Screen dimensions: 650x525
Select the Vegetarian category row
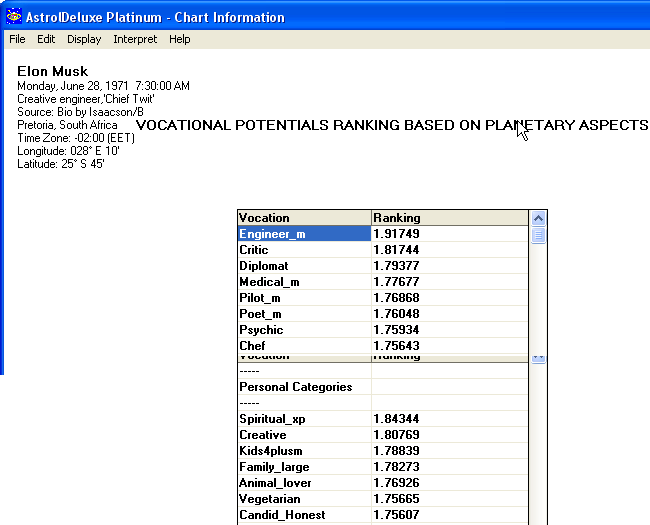coord(383,499)
